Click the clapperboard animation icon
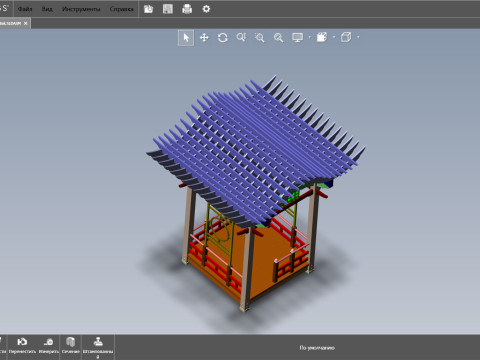This screenshot has height=360, width=480. coord(322,37)
